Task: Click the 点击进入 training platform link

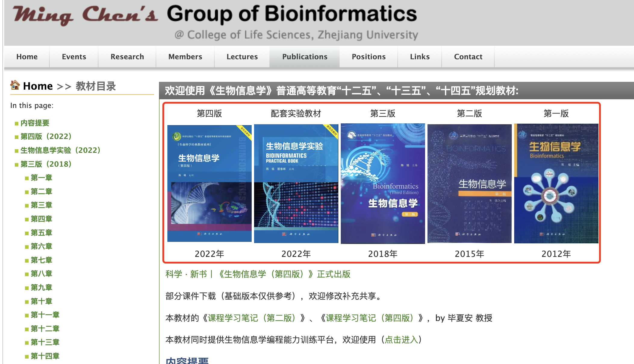Action: 402,340
